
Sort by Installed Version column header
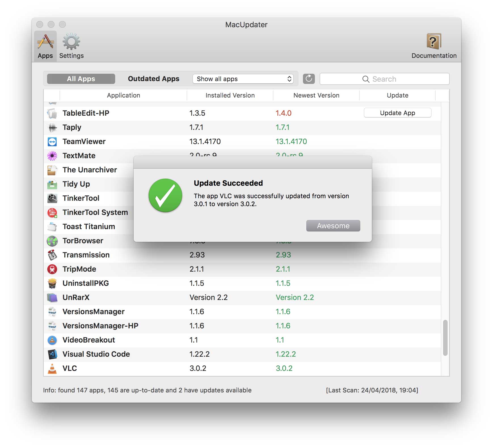(230, 96)
